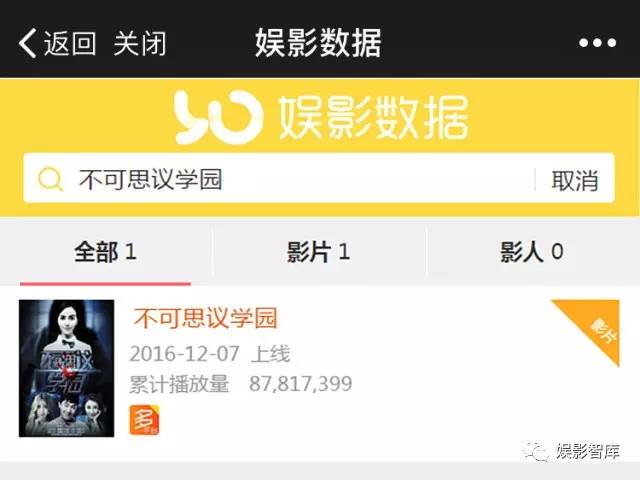Switch to the 影人 0 tab

click(532, 252)
